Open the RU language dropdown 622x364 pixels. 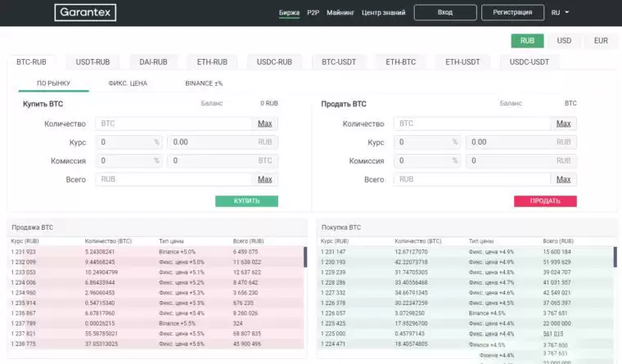tap(561, 13)
